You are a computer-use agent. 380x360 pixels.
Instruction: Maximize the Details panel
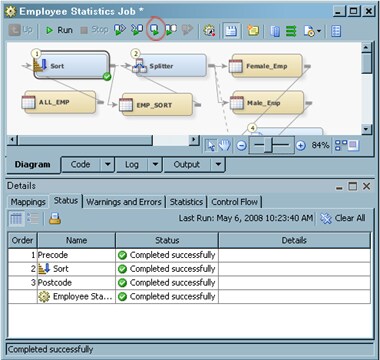pos(353,187)
